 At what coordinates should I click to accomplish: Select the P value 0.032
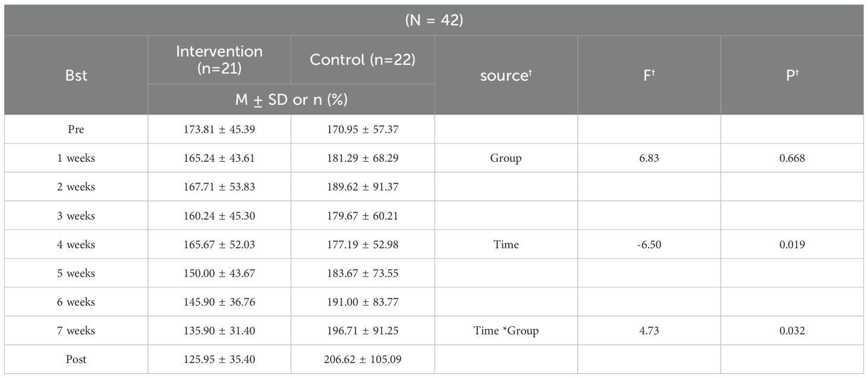pos(792,330)
